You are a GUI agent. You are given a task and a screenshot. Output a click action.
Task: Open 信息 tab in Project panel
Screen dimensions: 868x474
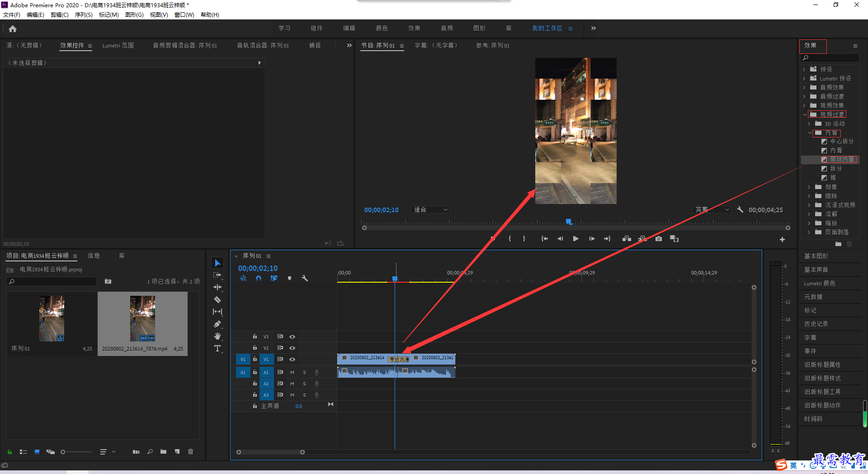coord(94,256)
